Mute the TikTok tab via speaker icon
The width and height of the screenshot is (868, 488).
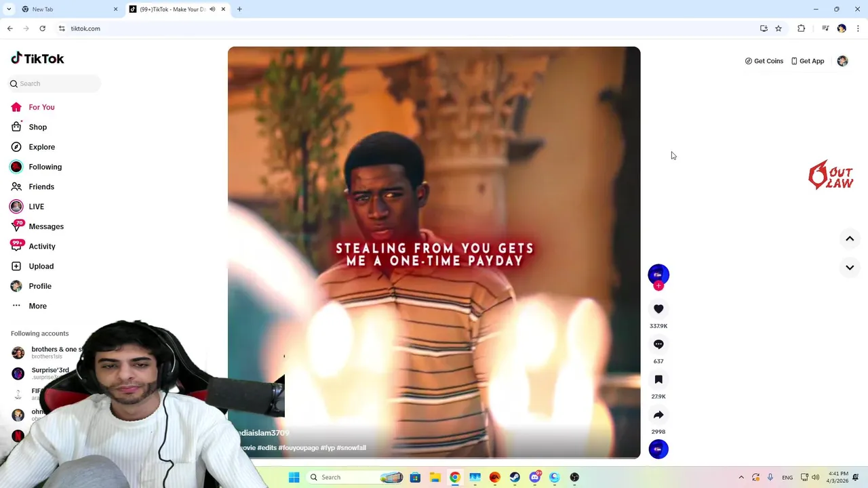coord(212,9)
